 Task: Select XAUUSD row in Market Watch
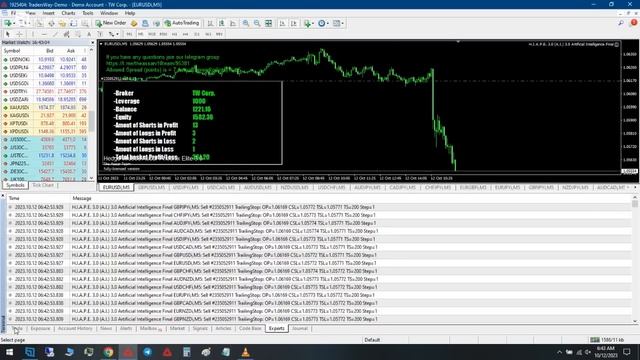click(x=45, y=107)
